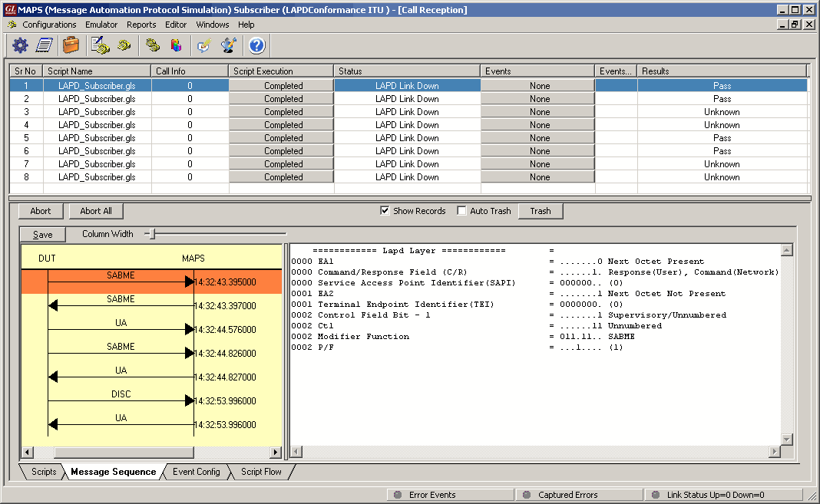Click the Results column header
The image size is (820, 504).
coord(722,71)
